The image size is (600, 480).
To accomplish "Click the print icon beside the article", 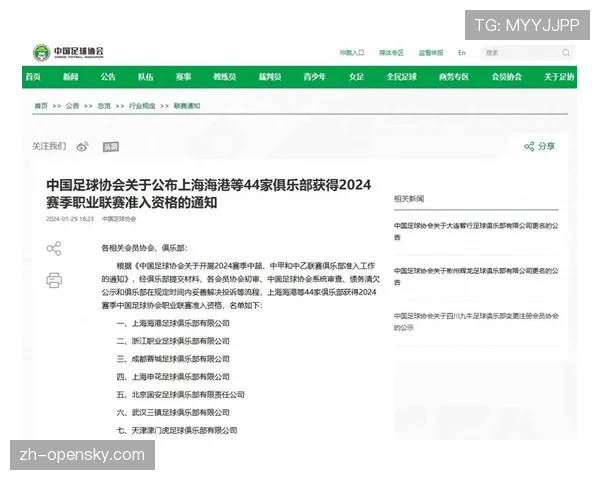I will click(x=54, y=280).
